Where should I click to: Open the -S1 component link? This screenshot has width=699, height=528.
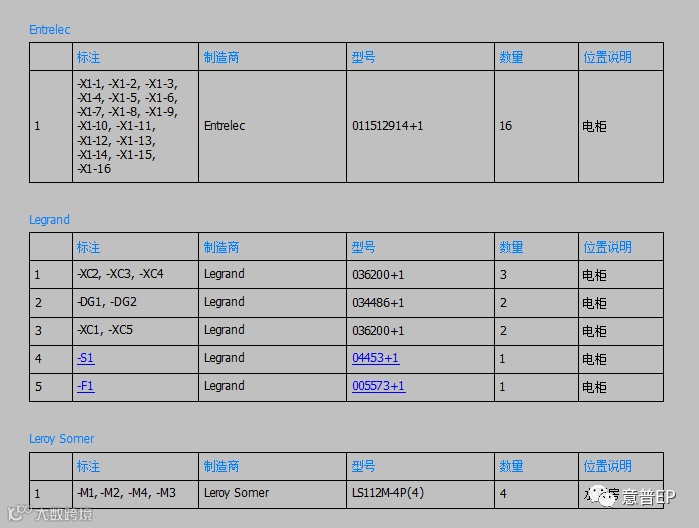tap(86, 358)
